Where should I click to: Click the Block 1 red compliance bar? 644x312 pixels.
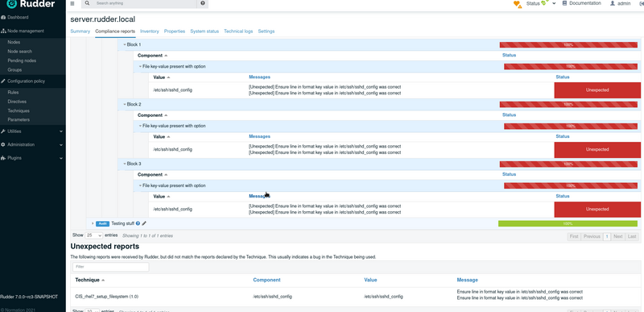pos(568,45)
